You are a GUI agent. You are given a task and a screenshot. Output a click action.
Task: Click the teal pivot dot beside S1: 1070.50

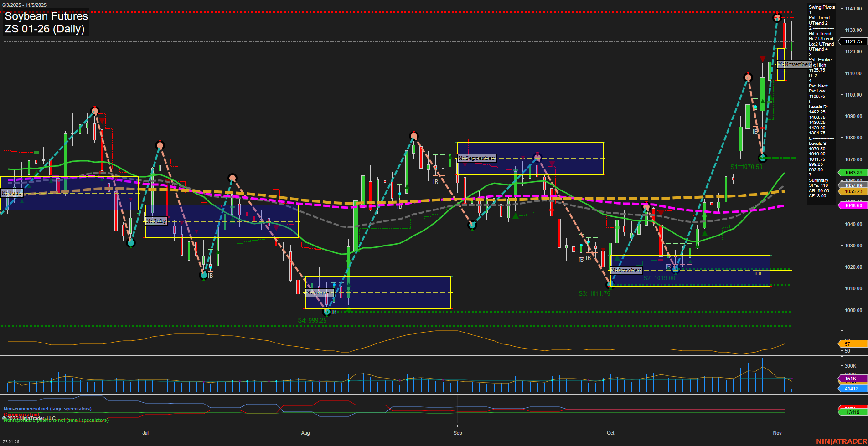pos(762,158)
